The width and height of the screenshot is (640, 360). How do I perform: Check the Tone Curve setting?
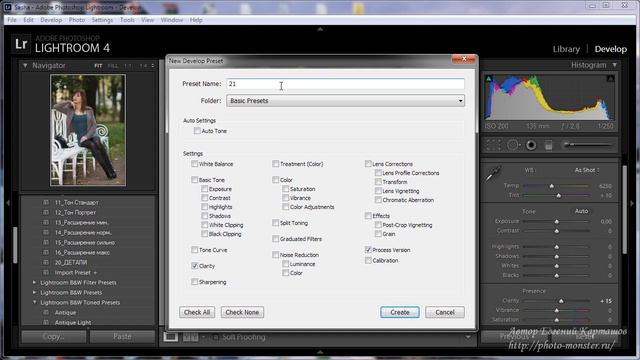click(x=194, y=250)
